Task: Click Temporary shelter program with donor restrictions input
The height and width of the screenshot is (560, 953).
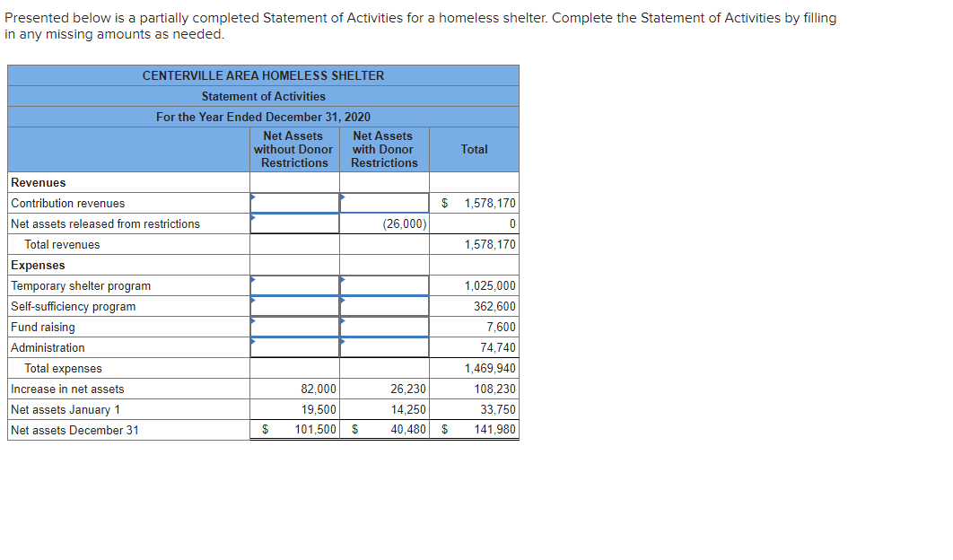Action: coord(385,285)
